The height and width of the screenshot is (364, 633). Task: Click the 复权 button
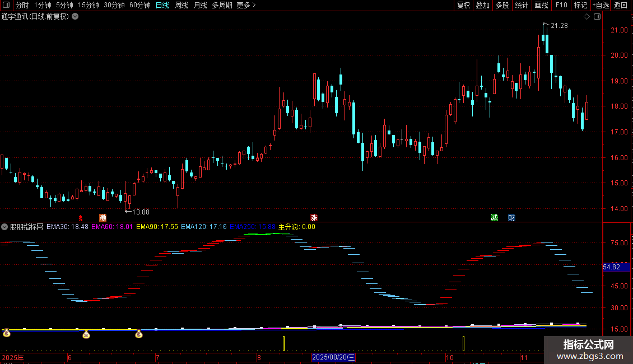click(463, 5)
